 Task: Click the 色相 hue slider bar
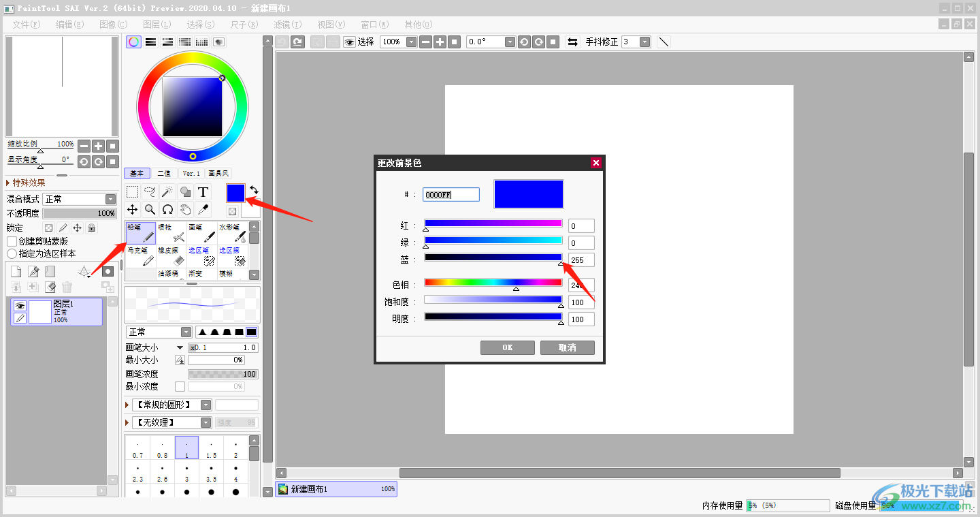(x=493, y=282)
